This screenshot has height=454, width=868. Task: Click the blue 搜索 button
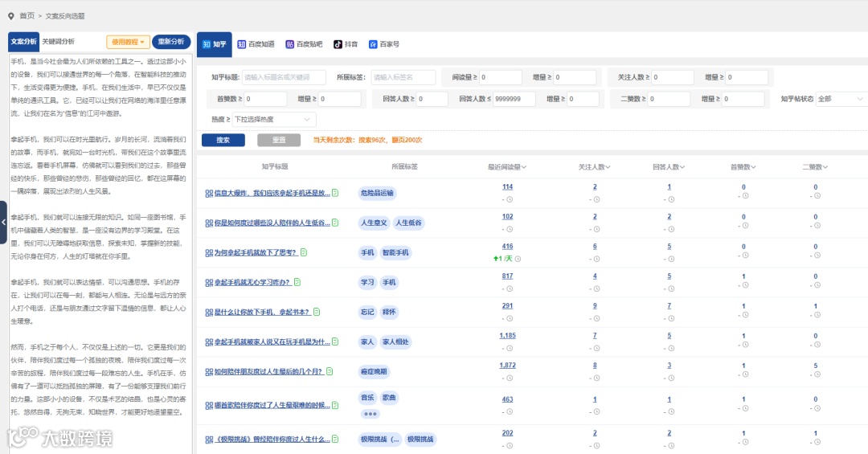(223, 140)
